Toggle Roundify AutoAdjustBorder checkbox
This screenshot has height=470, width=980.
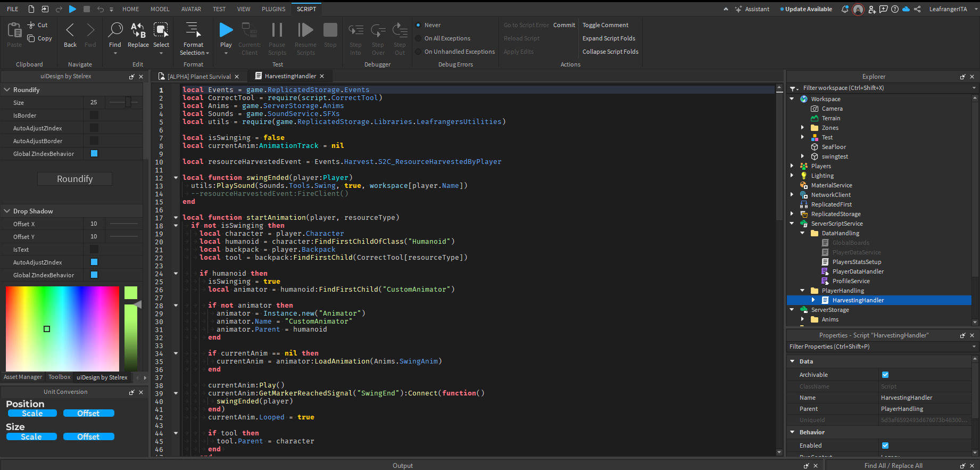[x=94, y=141]
